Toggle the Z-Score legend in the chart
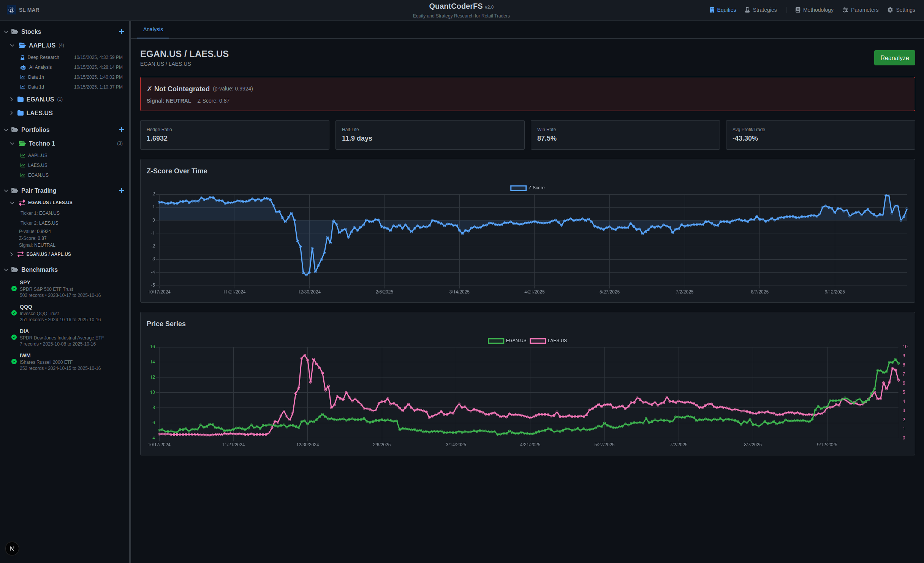This screenshot has height=563, width=924. pyautogui.click(x=527, y=188)
